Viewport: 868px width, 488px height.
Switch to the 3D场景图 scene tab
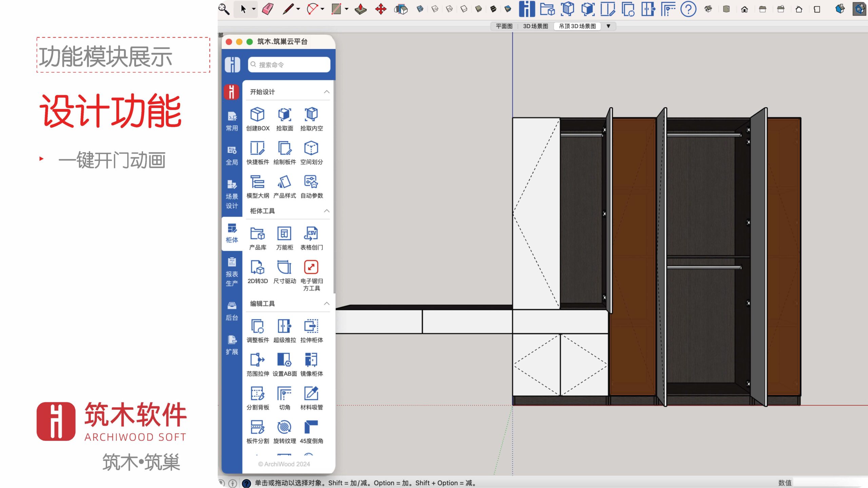[535, 26]
